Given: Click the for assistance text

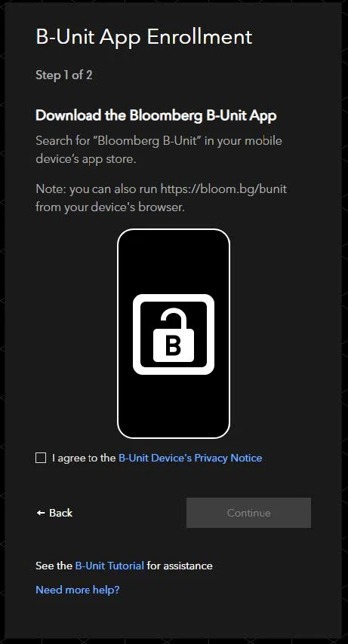Looking at the screenshot, I should (x=180, y=566).
